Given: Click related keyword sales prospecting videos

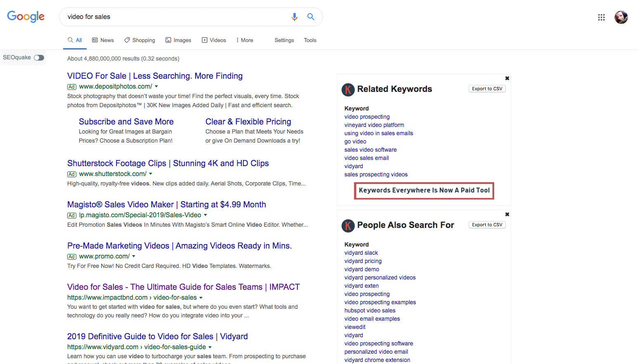Looking at the screenshot, I should point(376,174).
